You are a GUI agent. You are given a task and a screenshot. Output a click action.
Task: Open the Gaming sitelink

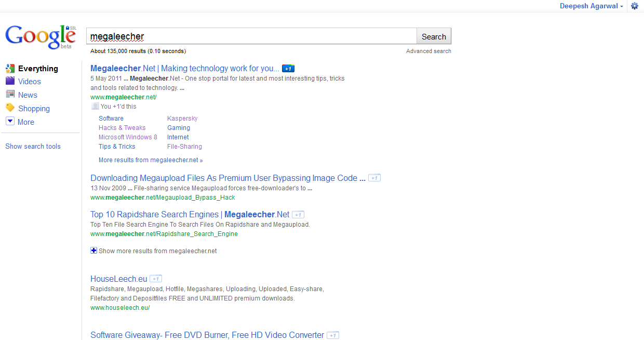(179, 127)
